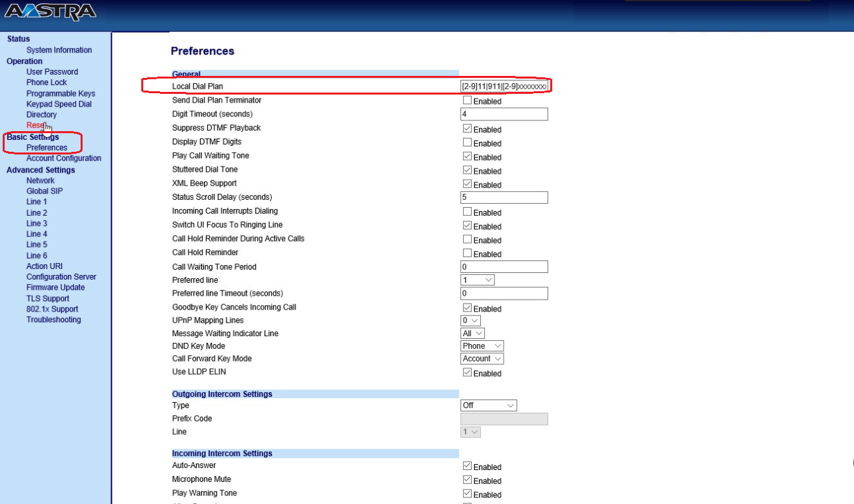Open the Preferred line dropdown
The height and width of the screenshot is (504, 854).
478,280
